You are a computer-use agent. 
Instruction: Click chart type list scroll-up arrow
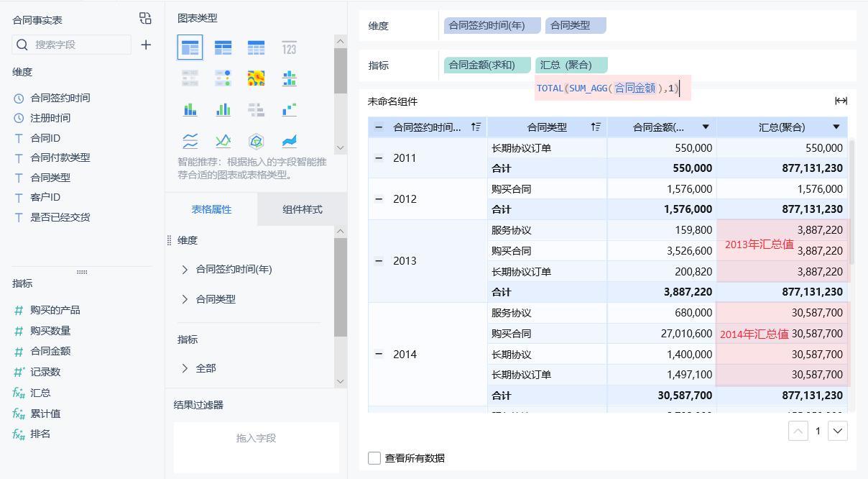click(341, 42)
